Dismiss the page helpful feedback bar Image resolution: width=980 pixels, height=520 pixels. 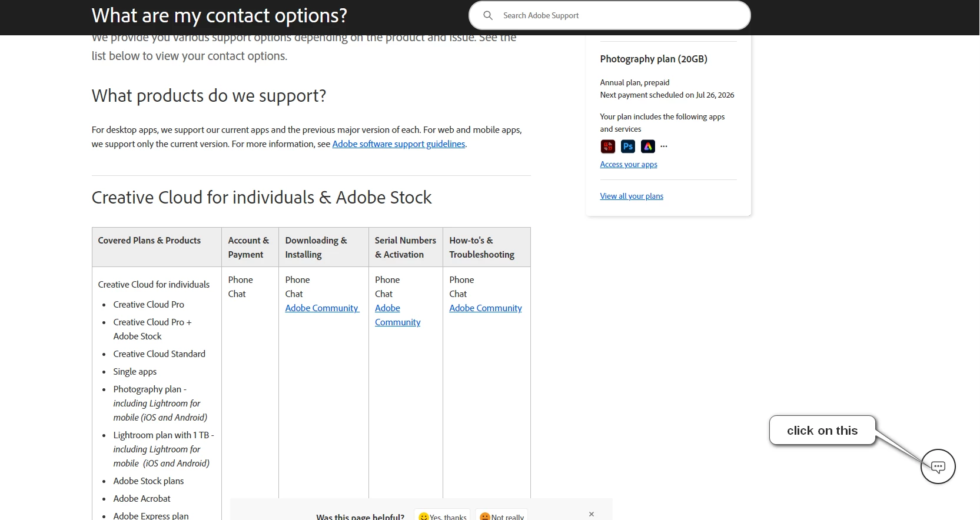(592, 514)
